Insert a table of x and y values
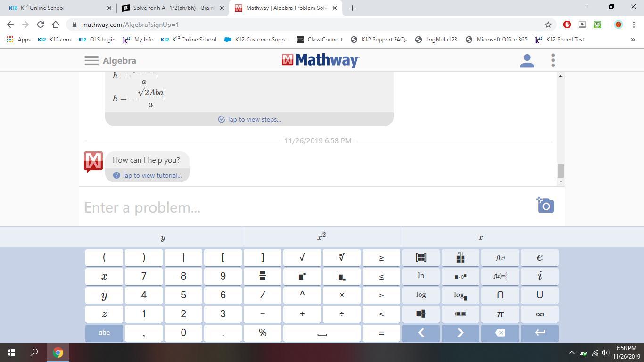The width and height of the screenshot is (644, 362). point(461,257)
